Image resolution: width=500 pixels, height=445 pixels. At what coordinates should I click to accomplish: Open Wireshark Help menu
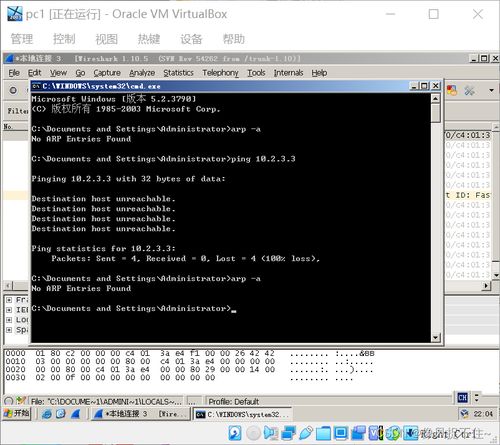click(319, 73)
